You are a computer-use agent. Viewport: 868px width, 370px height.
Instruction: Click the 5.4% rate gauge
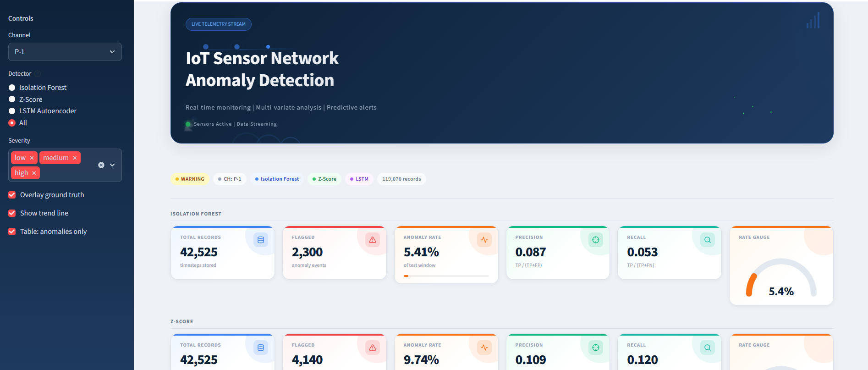point(781,278)
